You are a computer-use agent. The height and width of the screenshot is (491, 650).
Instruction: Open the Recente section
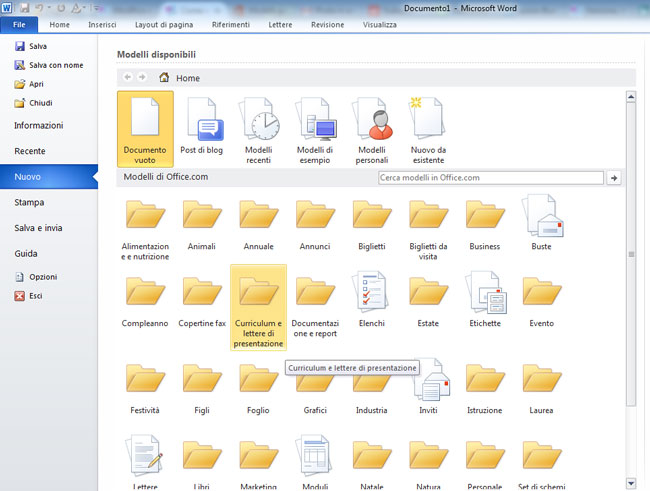(x=30, y=151)
